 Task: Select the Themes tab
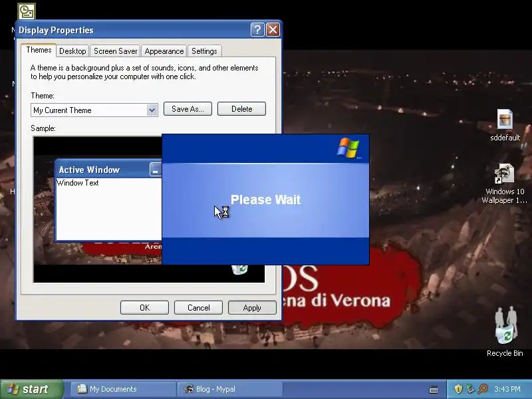point(39,50)
